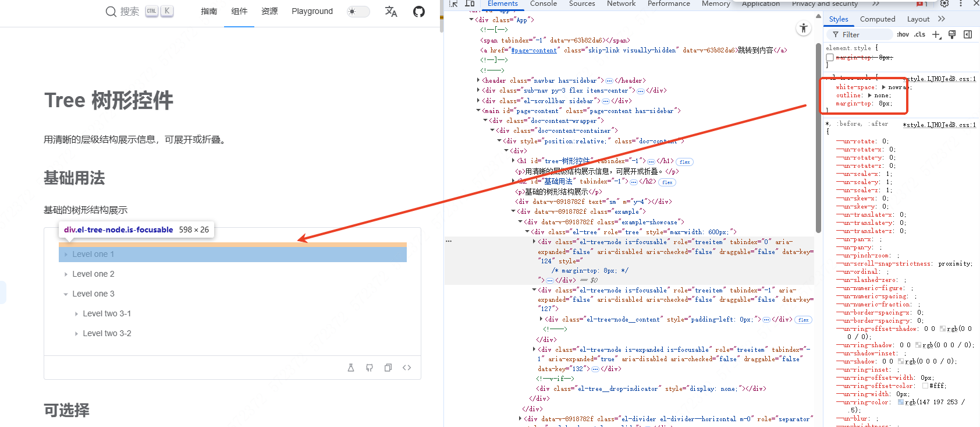Switch to the Computed pane tab
The height and width of the screenshot is (427, 980).
878,19
